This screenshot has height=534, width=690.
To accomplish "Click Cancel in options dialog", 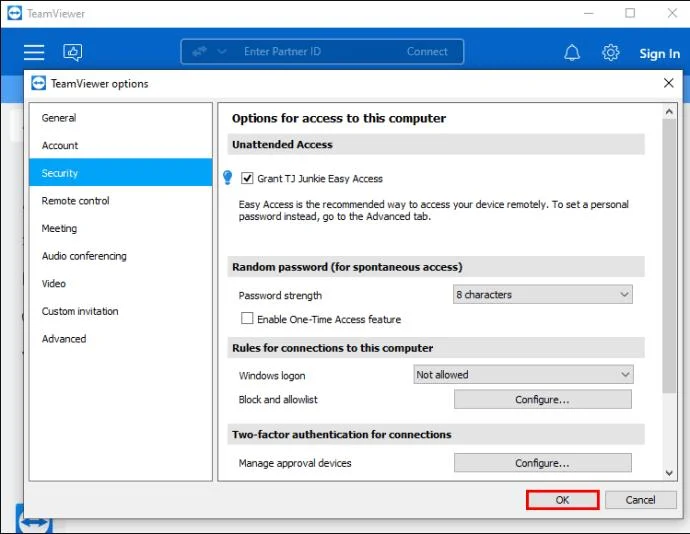I will (640, 500).
